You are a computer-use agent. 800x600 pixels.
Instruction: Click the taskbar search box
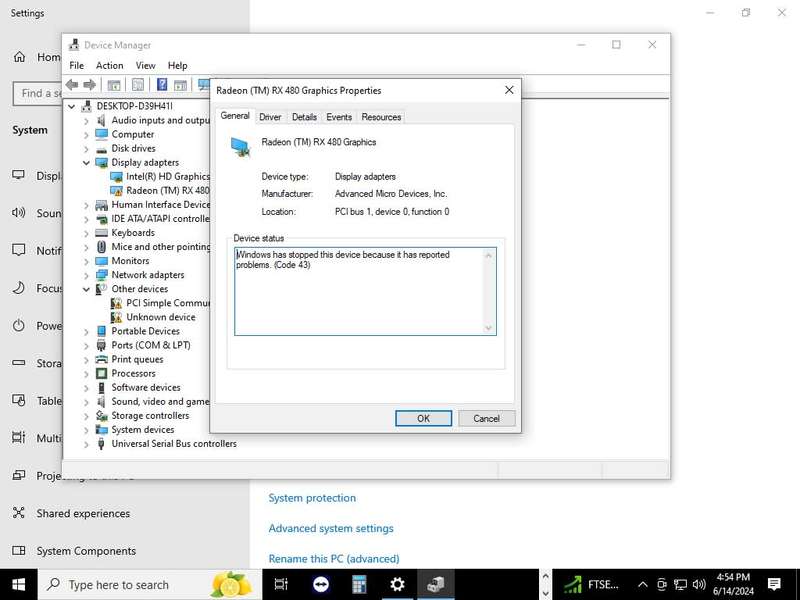(x=149, y=585)
